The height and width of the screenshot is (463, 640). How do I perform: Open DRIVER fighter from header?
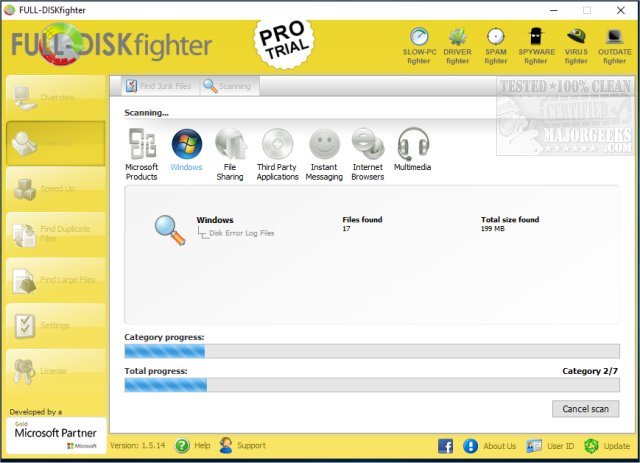point(457,45)
